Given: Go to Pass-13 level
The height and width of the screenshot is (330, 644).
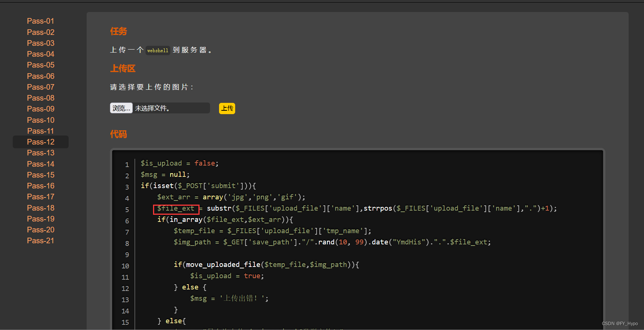Looking at the screenshot, I should tap(41, 153).
